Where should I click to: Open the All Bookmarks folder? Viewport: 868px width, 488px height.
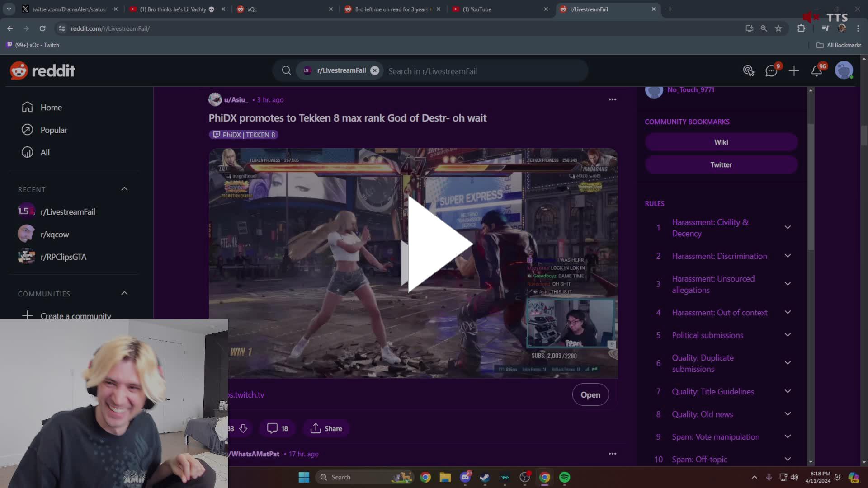(x=839, y=45)
